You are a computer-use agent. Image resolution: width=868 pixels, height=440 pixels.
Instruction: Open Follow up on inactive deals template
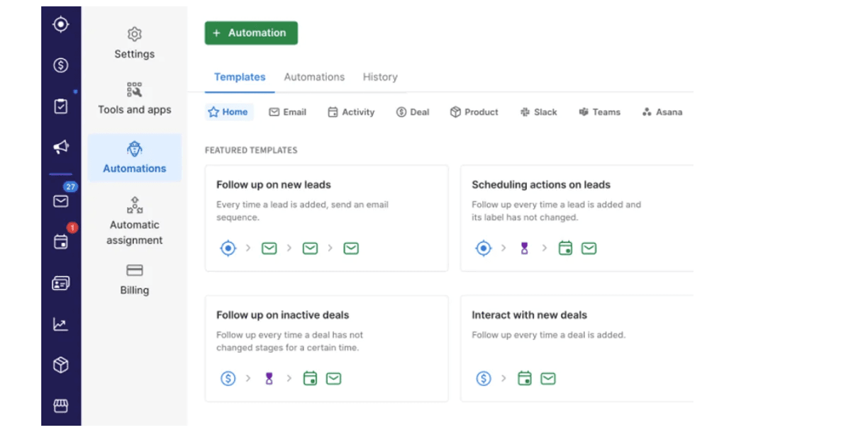pos(326,349)
